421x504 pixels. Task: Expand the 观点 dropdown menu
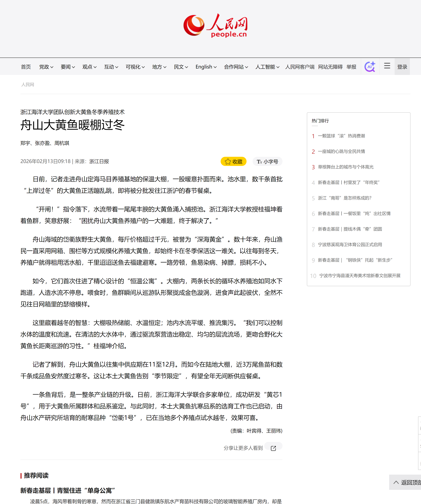pos(89,67)
